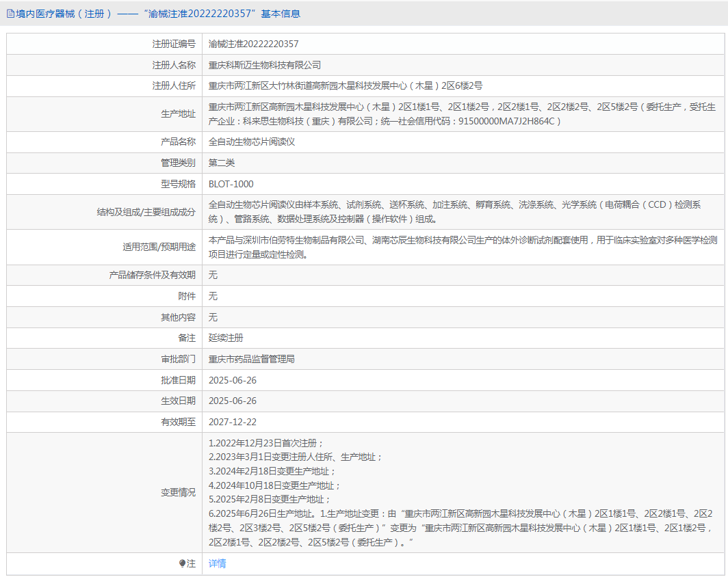Click the bulb icon beside 注
This screenshot has height=577, width=728.
pos(183,563)
